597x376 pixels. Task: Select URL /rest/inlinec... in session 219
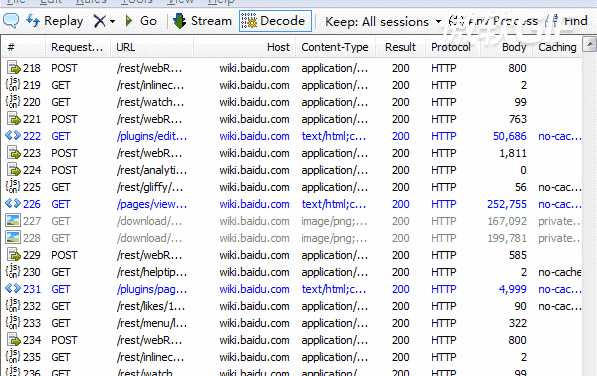click(150, 85)
